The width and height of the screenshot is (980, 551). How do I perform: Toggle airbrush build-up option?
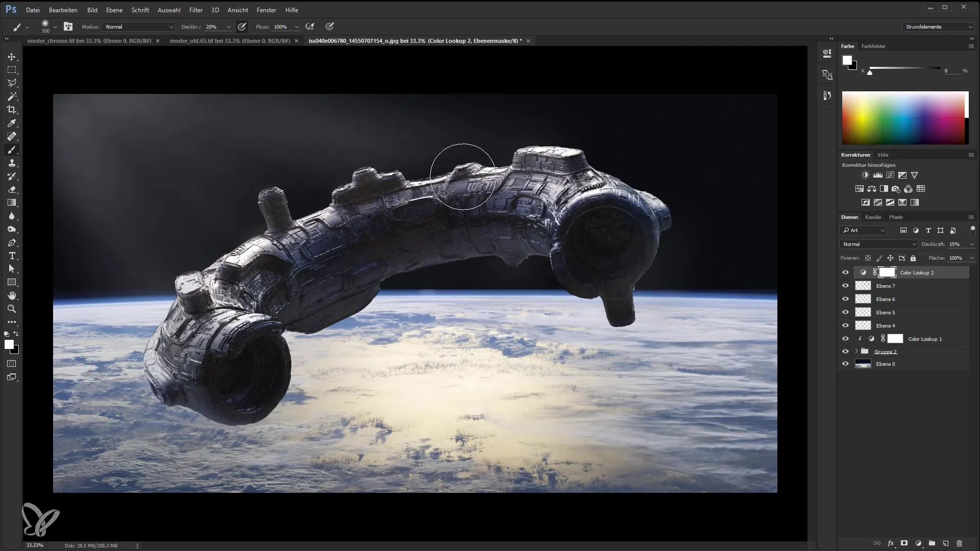(309, 27)
